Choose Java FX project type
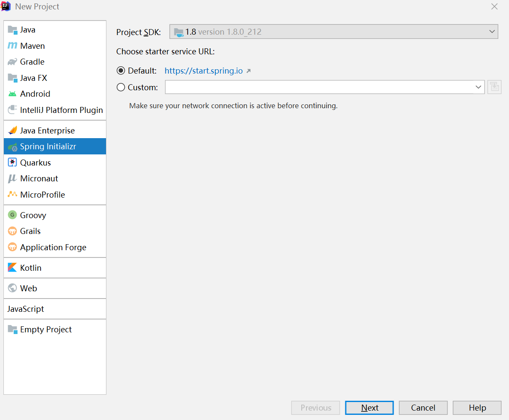This screenshot has width=509, height=420. coord(55,78)
